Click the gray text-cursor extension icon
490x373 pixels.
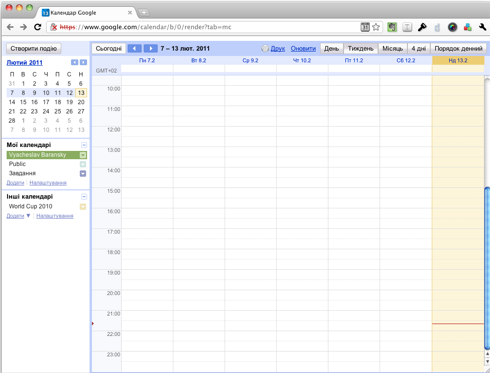(x=407, y=27)
